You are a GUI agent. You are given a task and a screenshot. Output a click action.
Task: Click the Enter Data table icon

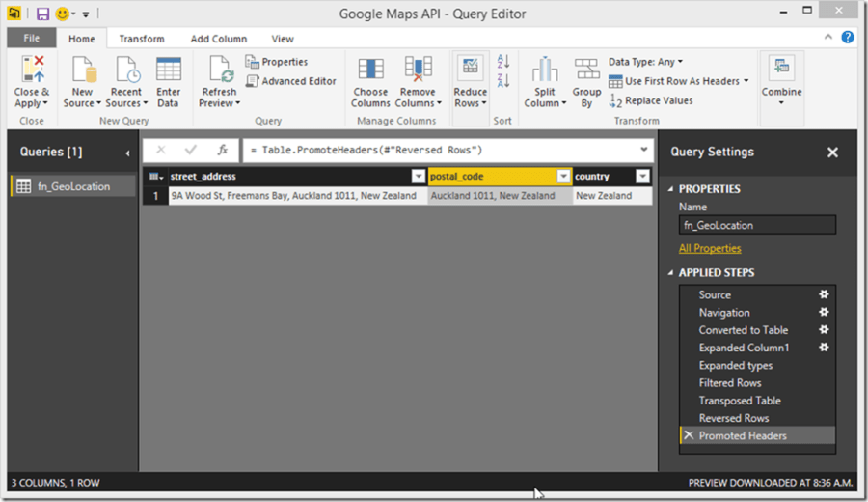pyautogui.click(x=168, y=70)
